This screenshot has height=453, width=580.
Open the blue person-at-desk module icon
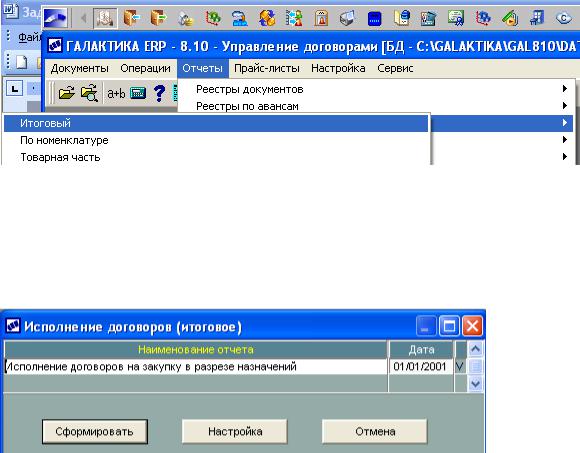[x=240, y=18]
